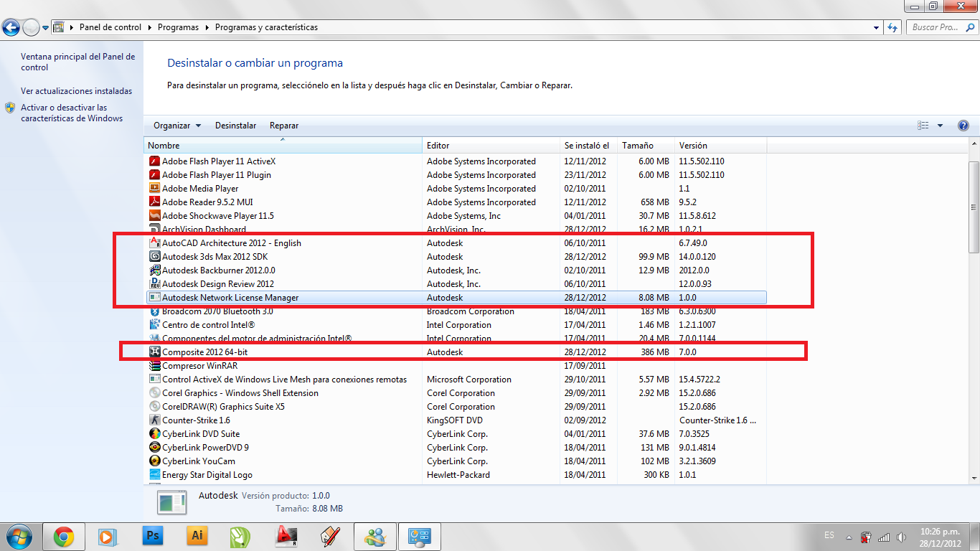Click the change view icon

tap(923, 126)
